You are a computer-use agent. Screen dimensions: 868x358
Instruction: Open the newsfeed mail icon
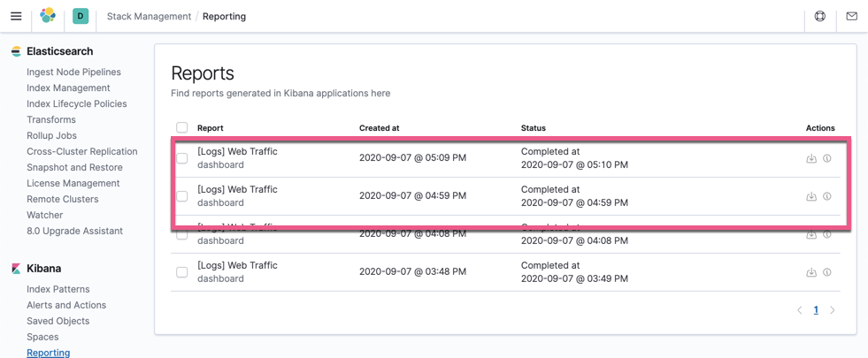click(851, 16)
